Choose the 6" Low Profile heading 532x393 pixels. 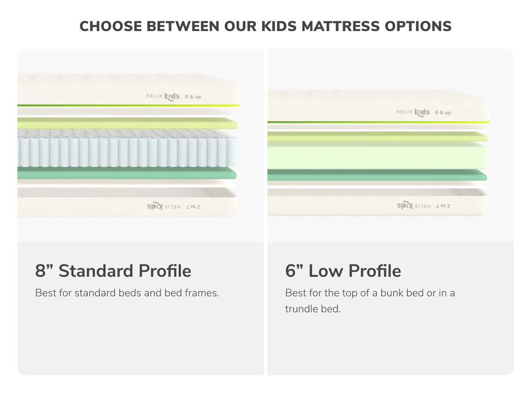(343, 271)
